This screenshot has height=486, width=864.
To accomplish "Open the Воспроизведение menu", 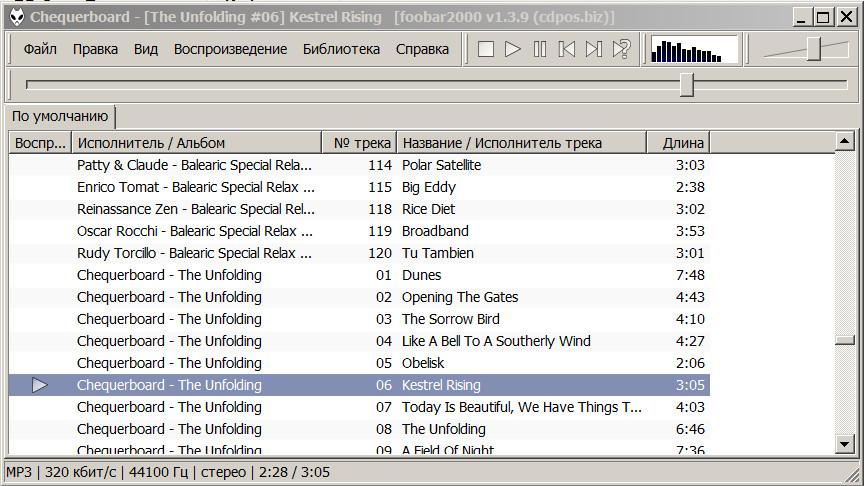I will (x=230, y=49).
